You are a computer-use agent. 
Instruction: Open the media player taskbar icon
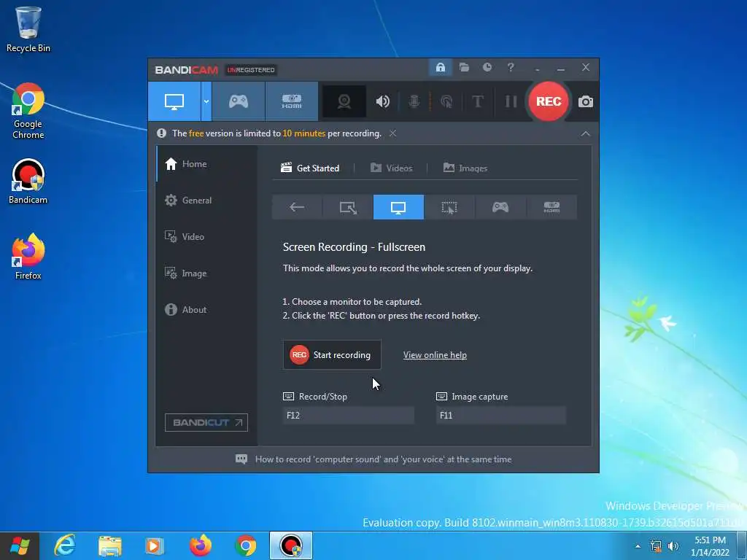pos(153,545)
